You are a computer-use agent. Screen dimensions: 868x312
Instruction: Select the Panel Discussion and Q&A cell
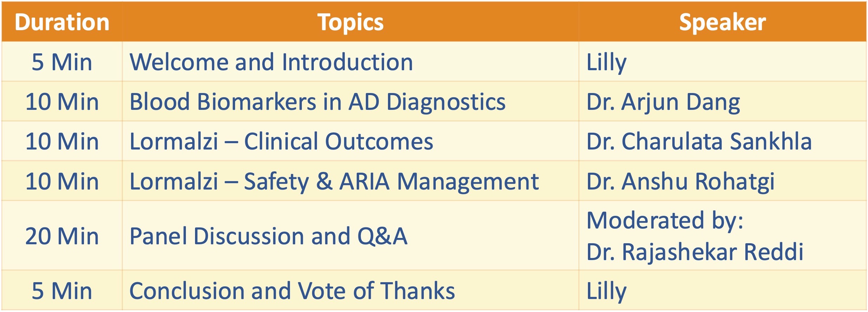point(350,235)
